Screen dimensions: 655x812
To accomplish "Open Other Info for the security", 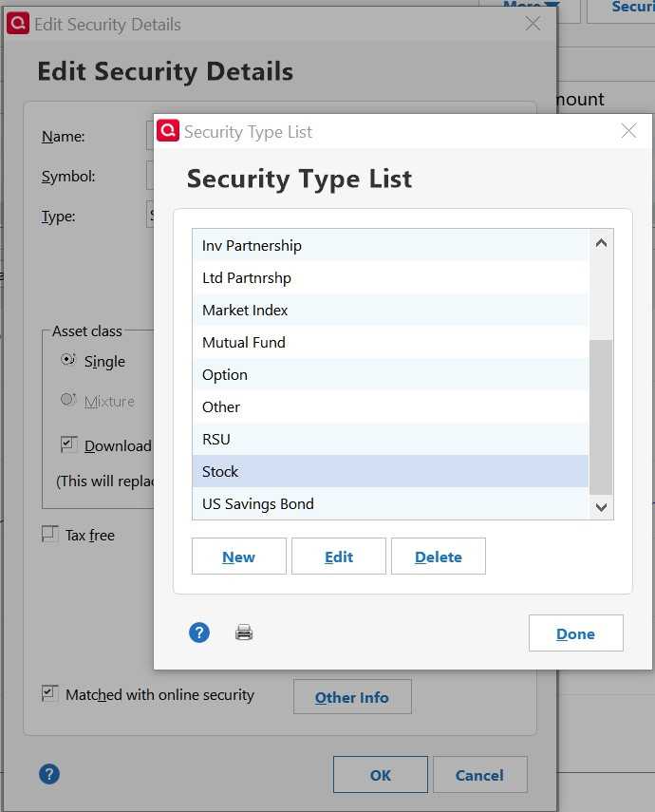I will [352, 697].
